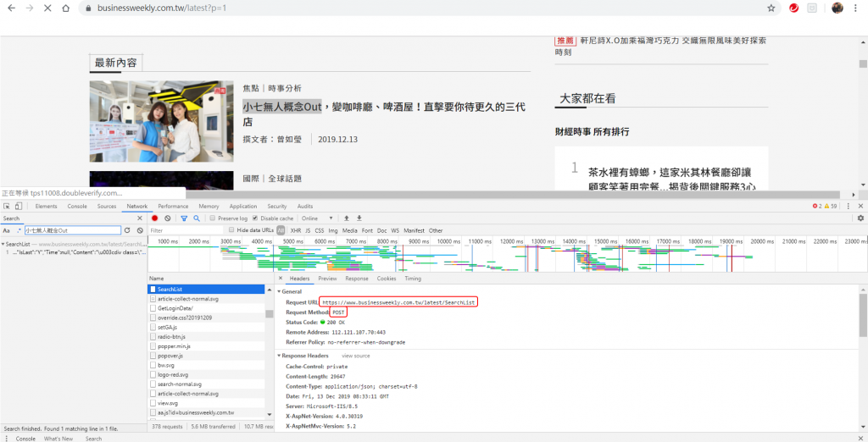Refresh the search results
The width and height of the screenshot is (868, 442).
(127, 230)
